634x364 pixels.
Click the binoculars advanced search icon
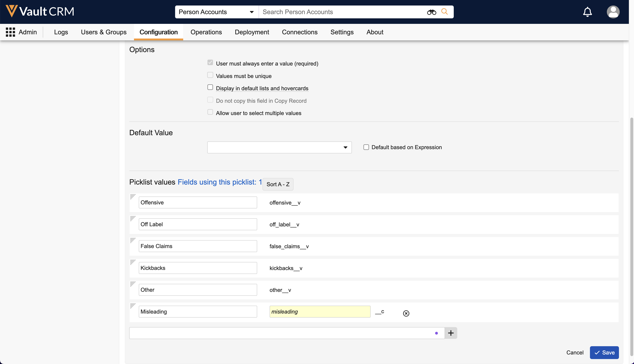431,12
